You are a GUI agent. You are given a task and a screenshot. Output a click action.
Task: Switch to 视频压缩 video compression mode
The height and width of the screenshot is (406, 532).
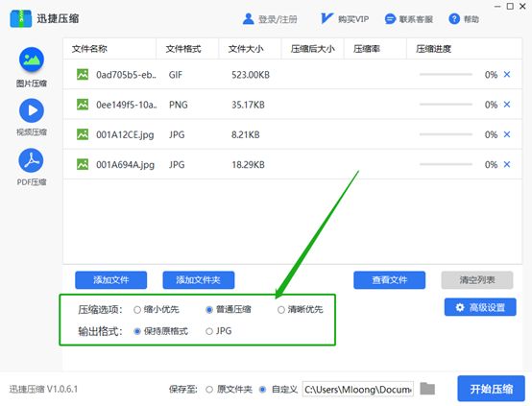click(32, 117)
